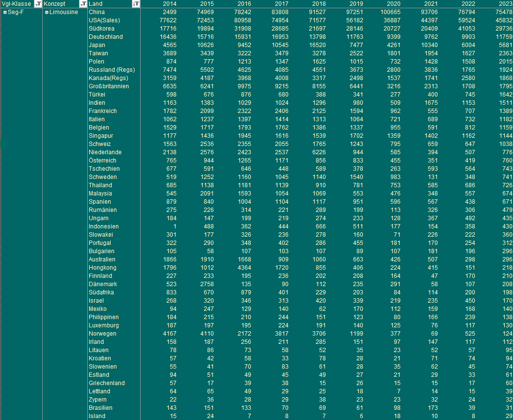Image resolution: width=513 pixels, height=420 pixels.
Task: Click the Land header cell
Action: click(x=114, y=4)
